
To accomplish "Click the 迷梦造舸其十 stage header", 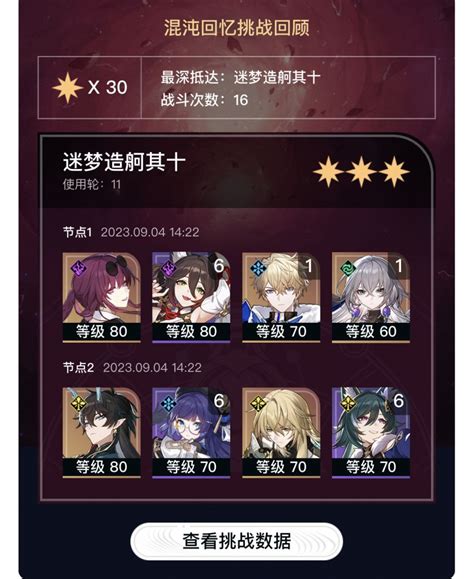I will click(x=124, y=162).
